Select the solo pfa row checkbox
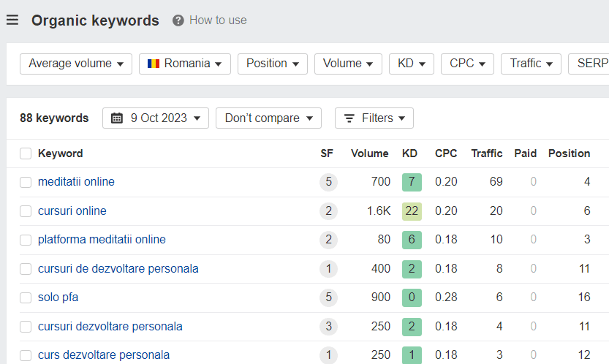 point(26,297)
